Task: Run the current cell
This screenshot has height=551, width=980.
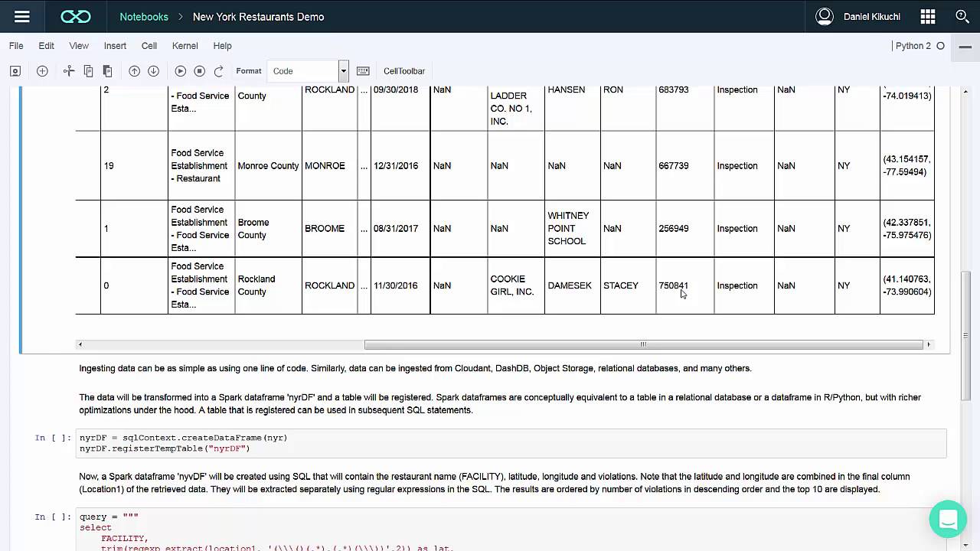Action: 181,71
